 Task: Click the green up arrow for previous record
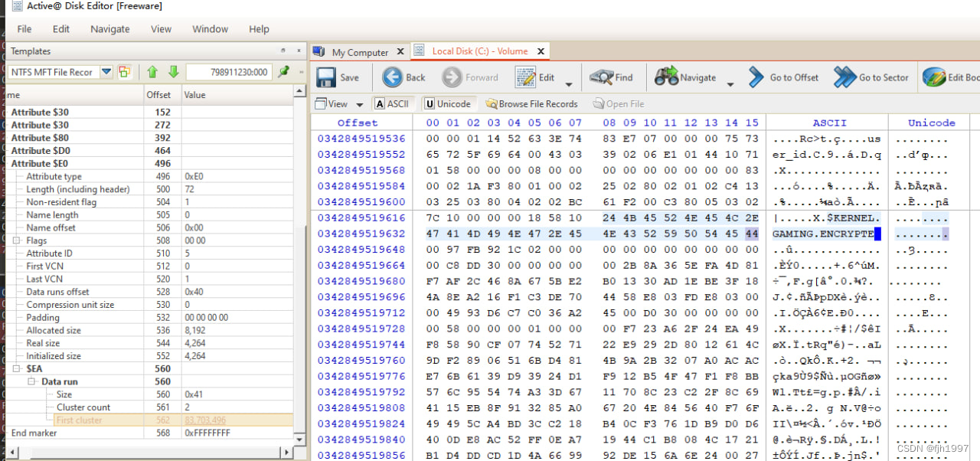[x=152, y=72]
